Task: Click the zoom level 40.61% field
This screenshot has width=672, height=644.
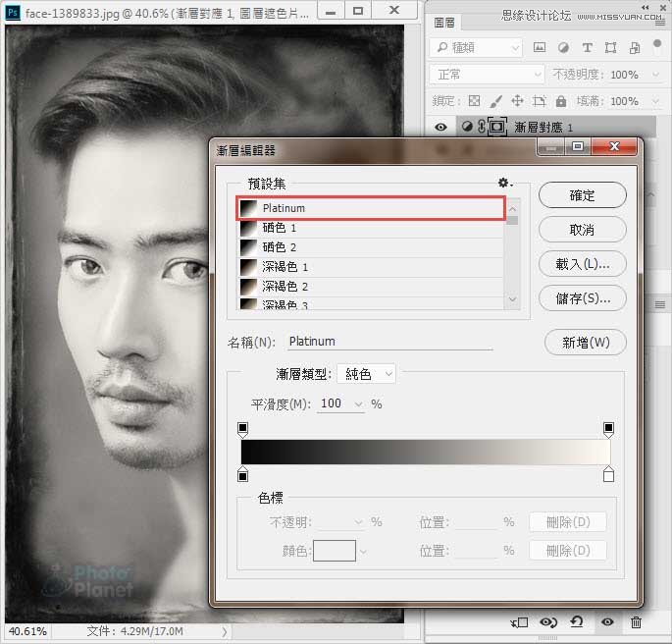Action: (27, 631)
